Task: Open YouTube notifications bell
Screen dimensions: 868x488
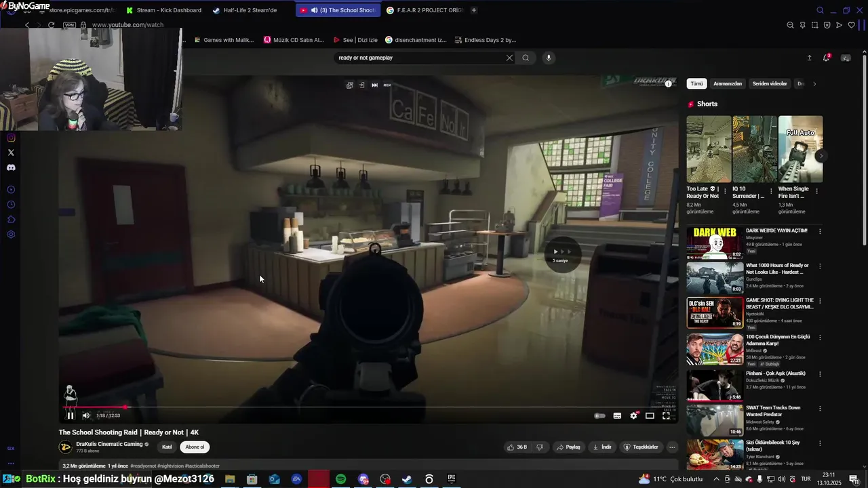Action: tap(826, 58)
